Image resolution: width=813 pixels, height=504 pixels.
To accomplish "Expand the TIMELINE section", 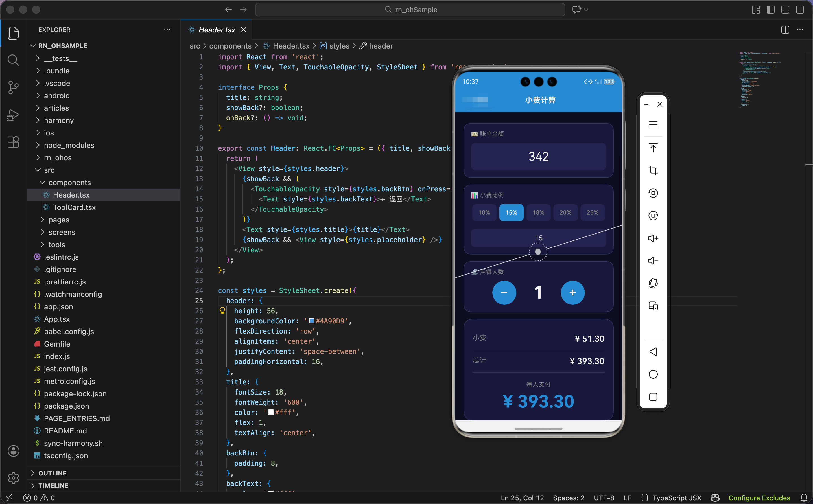I will click(103, 486).
